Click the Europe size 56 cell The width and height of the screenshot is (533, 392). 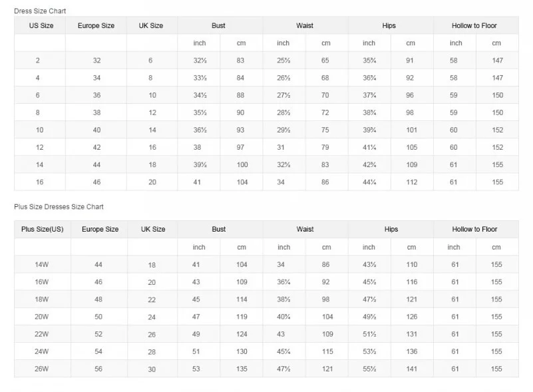point(98,369)
